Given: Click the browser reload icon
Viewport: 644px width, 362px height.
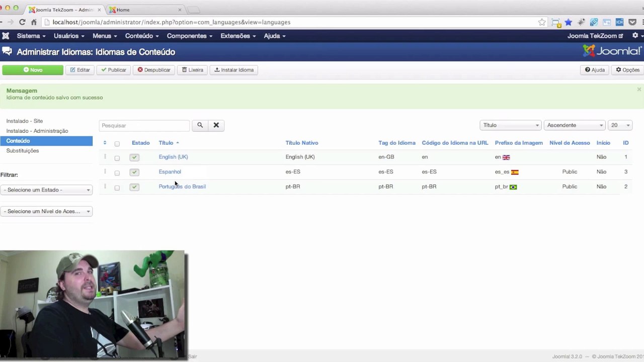Looking at the screenshot, I should click(22, 22).
